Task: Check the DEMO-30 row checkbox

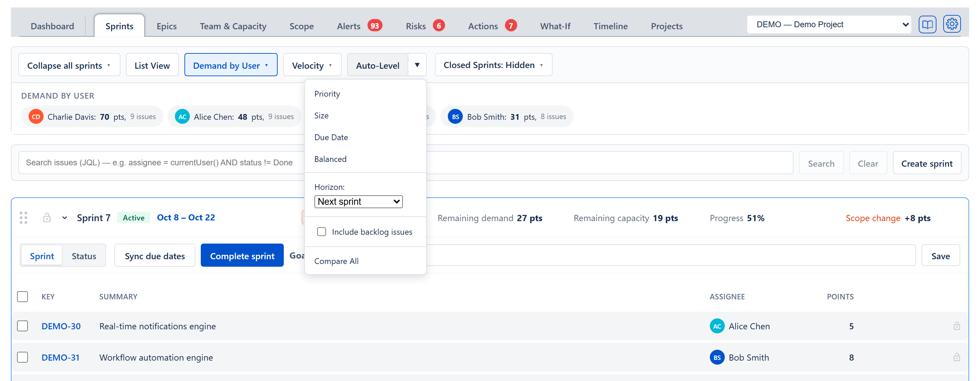Action: click(22, 326)
